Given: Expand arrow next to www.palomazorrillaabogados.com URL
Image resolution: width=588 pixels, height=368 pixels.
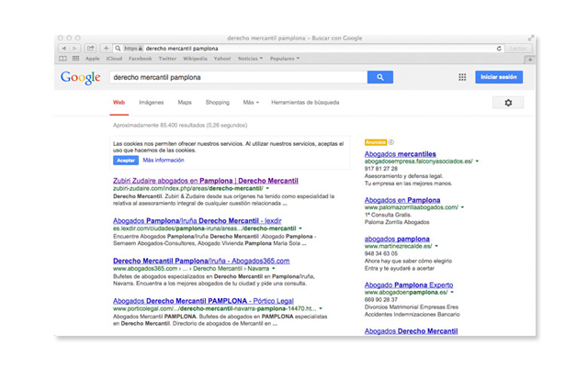Looking at the screenshot, I should pyautogui.click(x=462, y=207).
